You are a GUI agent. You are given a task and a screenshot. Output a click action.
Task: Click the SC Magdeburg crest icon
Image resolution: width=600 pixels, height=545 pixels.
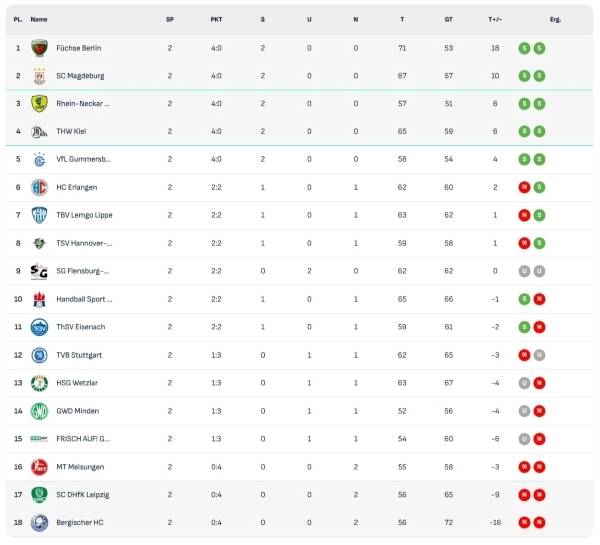click(x=39, y=76)
